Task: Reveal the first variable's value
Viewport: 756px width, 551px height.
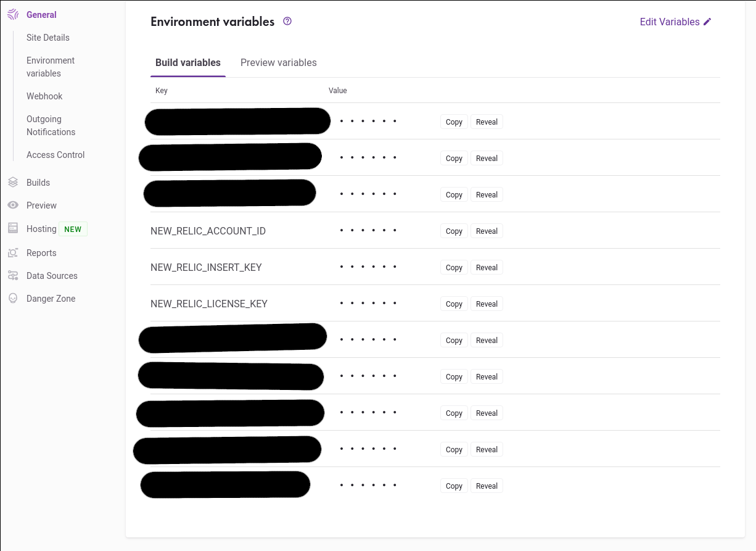Action: pyautogui.click(x=487, y=122)
